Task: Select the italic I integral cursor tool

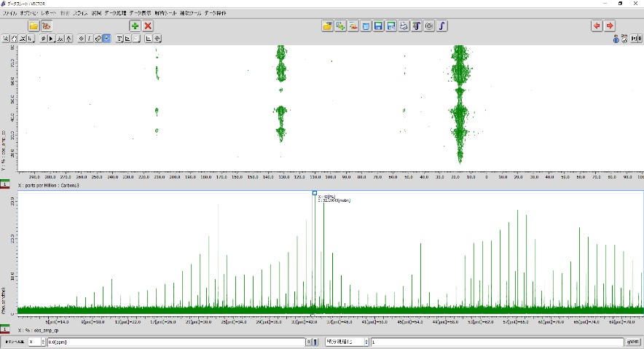Action: coord(90,39)
